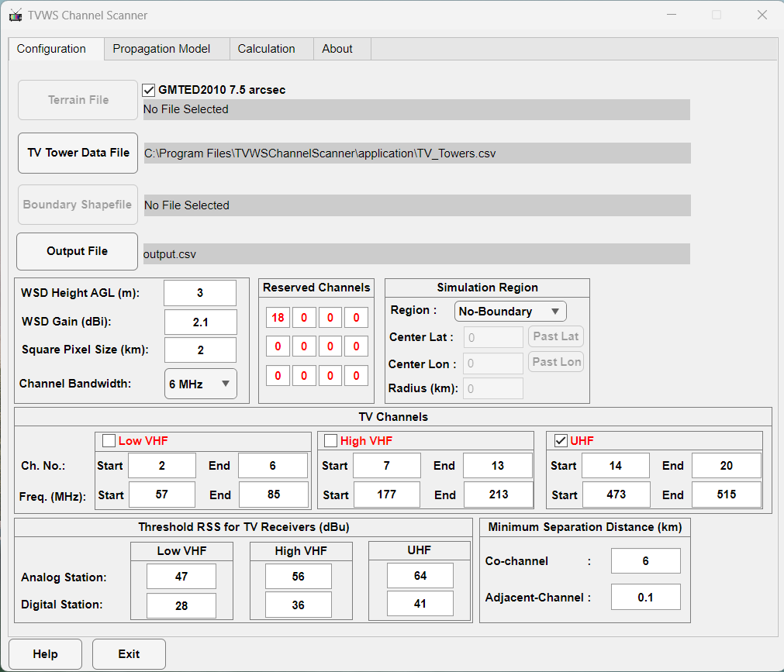Open the Calculation tab
Viewport: 784px width, 672px height.
tap(266, 49)
